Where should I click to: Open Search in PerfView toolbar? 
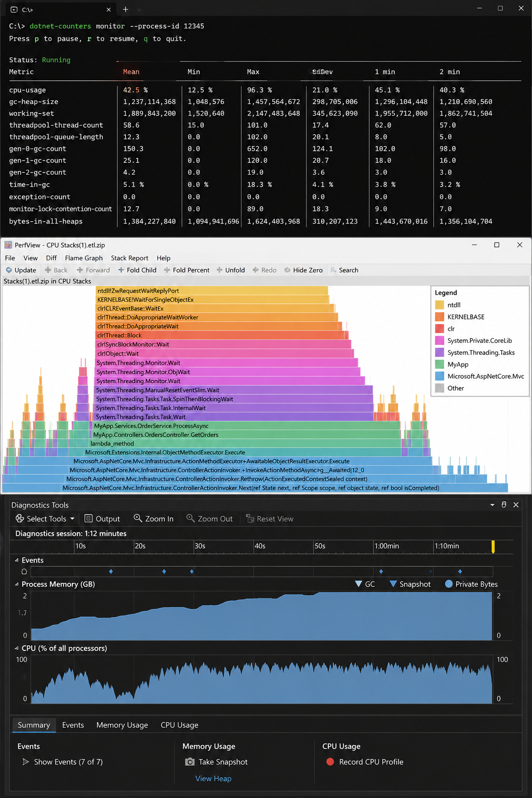coord(344,270)
